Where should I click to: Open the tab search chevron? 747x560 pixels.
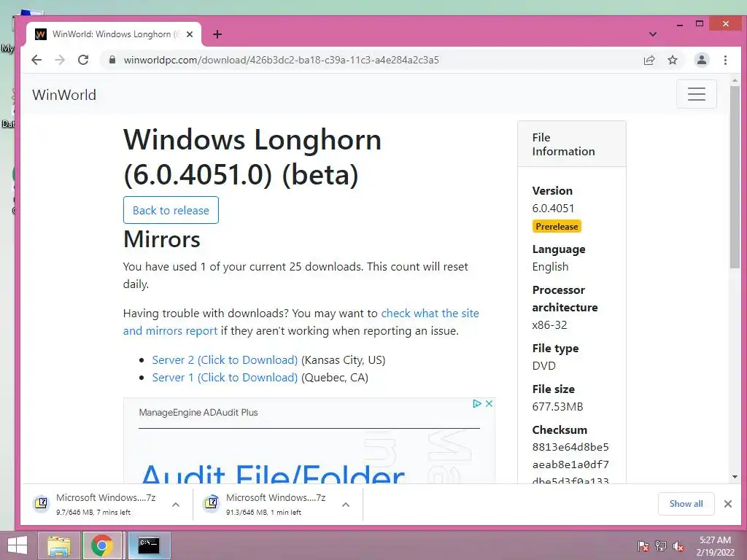653,34
